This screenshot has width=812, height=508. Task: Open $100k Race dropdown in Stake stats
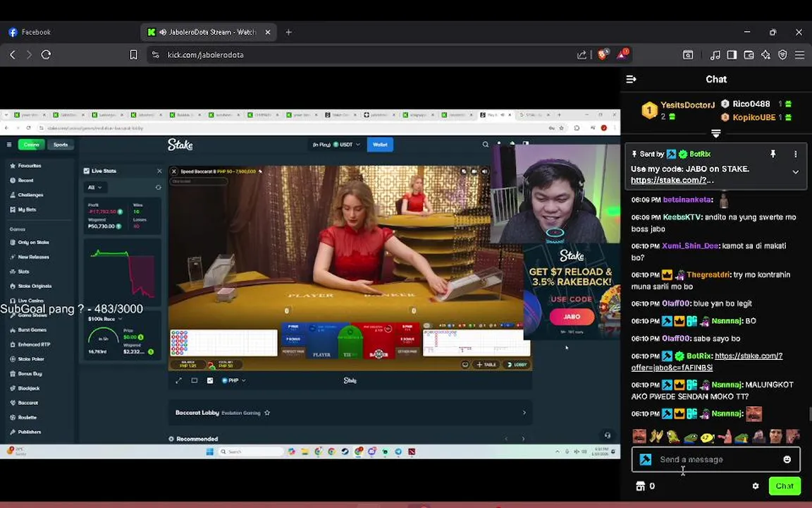pos(105,319)
